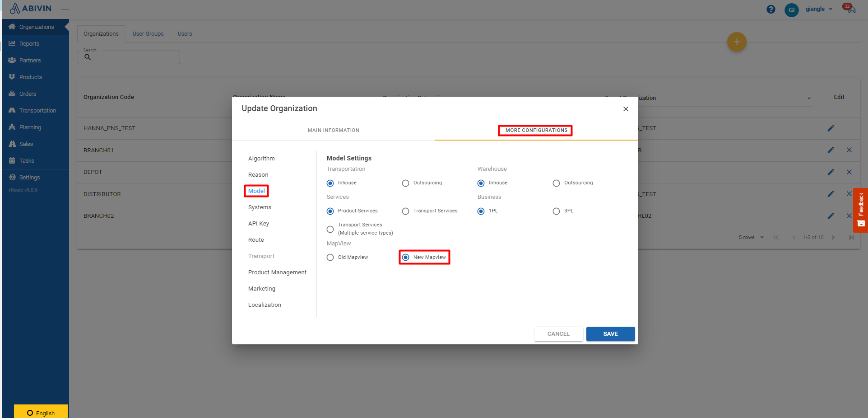Viewport: 868px width, 418px height.
Task: Jump to the last page of organizations
Action: point(851,238)
